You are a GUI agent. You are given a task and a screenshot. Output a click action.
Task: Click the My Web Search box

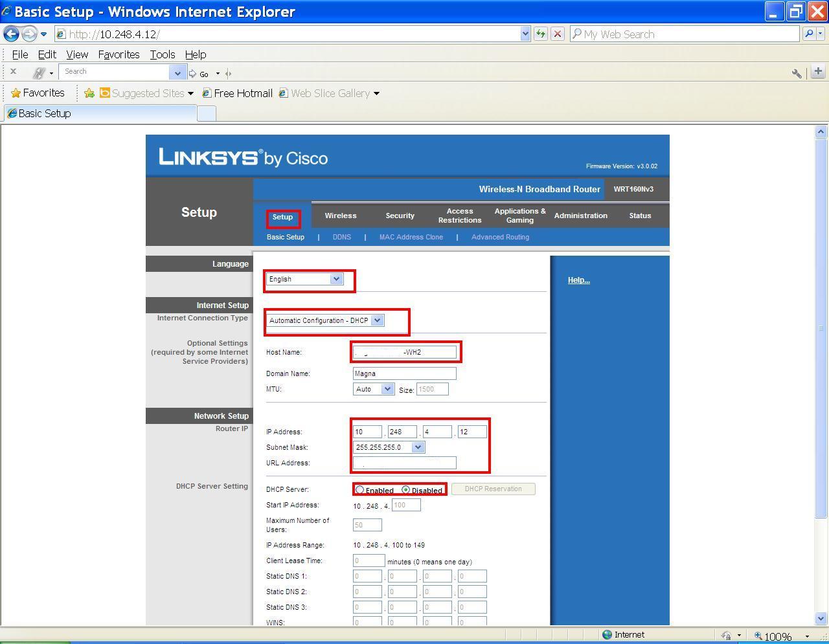point(685,34)
